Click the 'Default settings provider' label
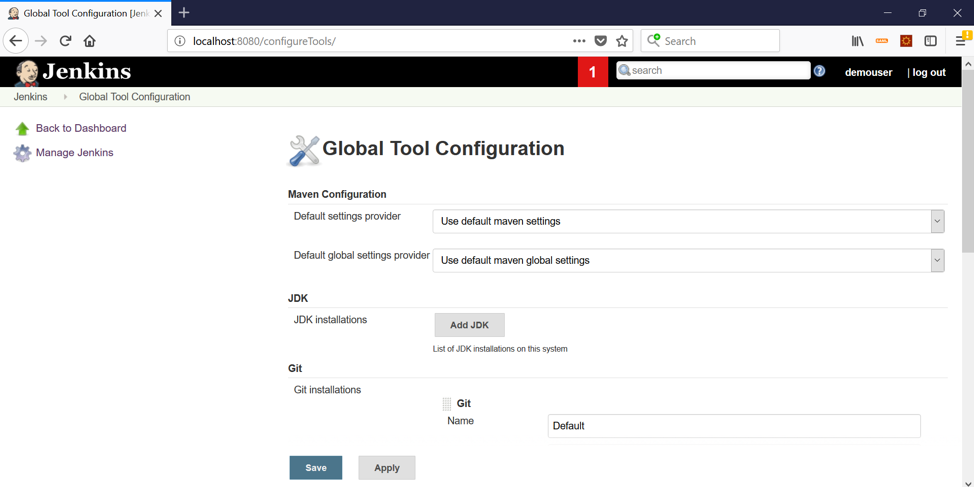The width and height of the screenshot is (974, 487). click(x=347, y=216)
